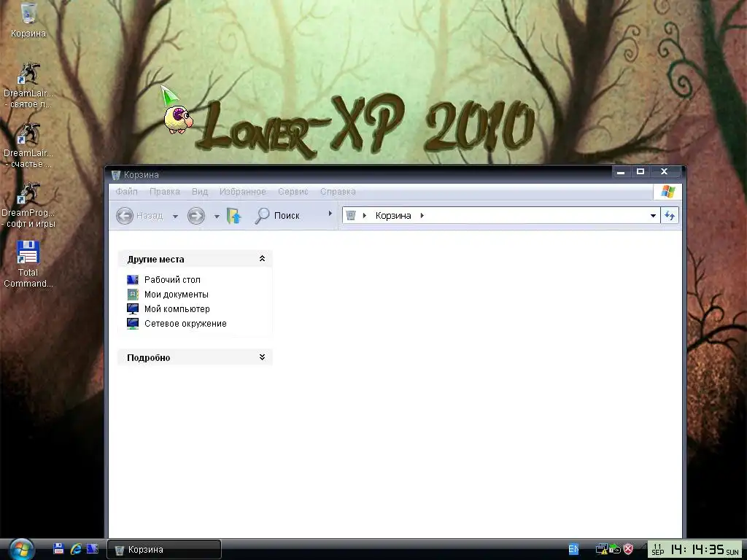Go to Сетевое окружение link
Image resolution: width=747 pixels, height=560 pixels.
tap(185, 323)
